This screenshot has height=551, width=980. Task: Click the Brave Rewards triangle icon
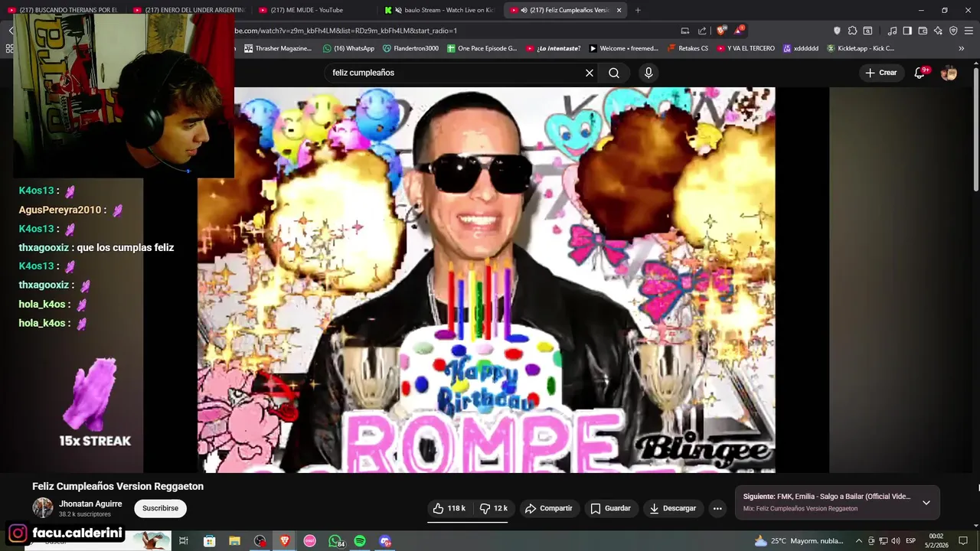tap(739, 31)
